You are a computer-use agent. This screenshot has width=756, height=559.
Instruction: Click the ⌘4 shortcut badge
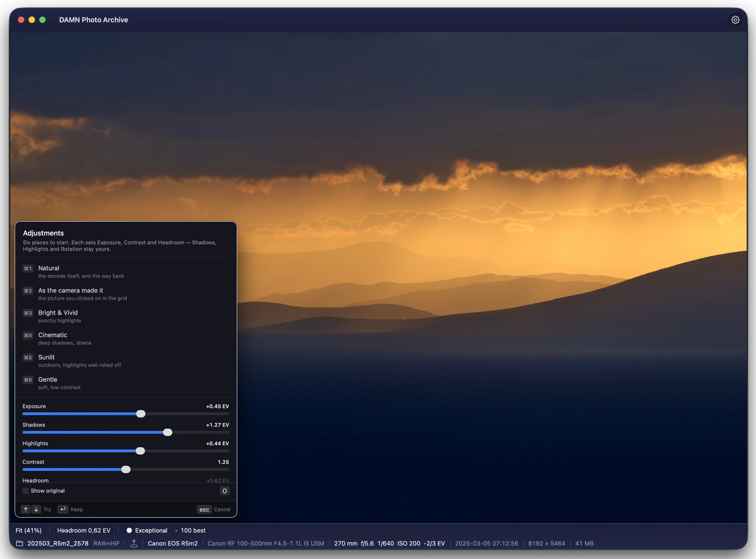(x=28, y=336)
